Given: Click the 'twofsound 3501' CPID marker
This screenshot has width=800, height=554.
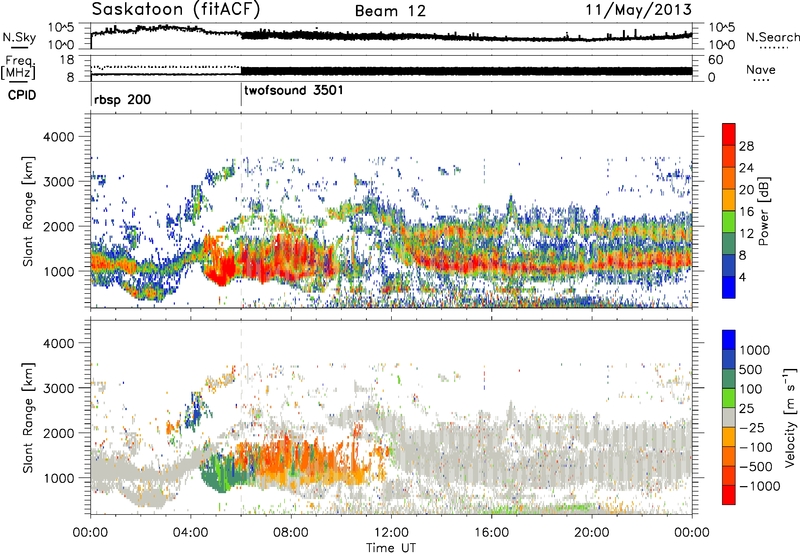Looking at the screenshot, I should pyautogui.click(x=294, y=90).
